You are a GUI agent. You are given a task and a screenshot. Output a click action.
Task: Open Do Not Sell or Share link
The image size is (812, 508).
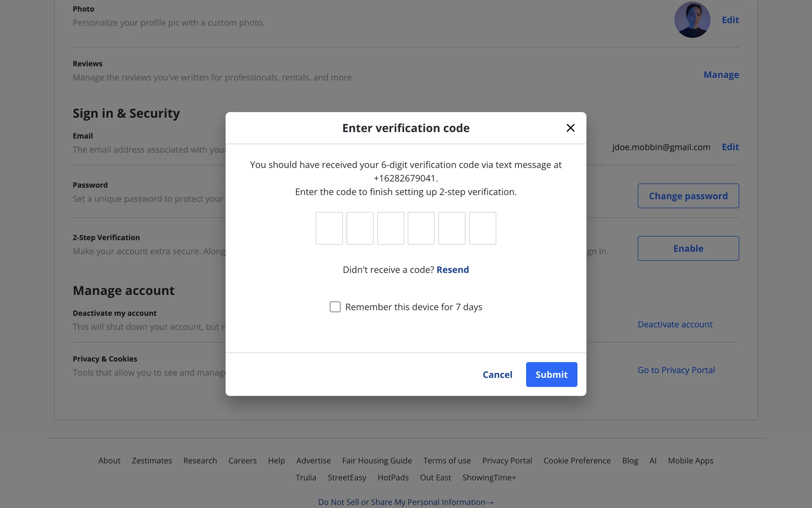(x=406, y=502)
